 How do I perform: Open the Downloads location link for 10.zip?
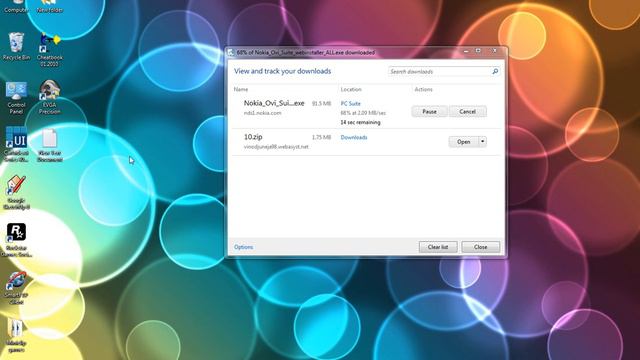click(x=354, y=138)
